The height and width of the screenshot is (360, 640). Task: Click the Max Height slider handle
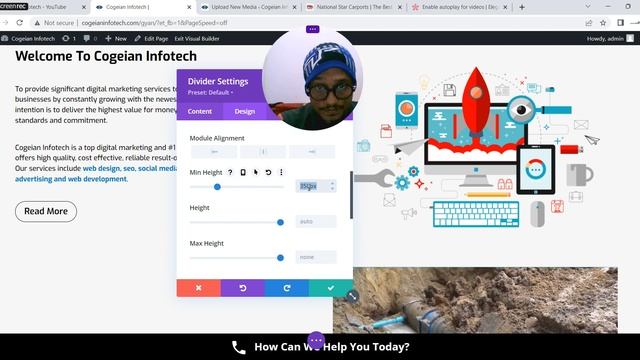(x=280, y=258)
